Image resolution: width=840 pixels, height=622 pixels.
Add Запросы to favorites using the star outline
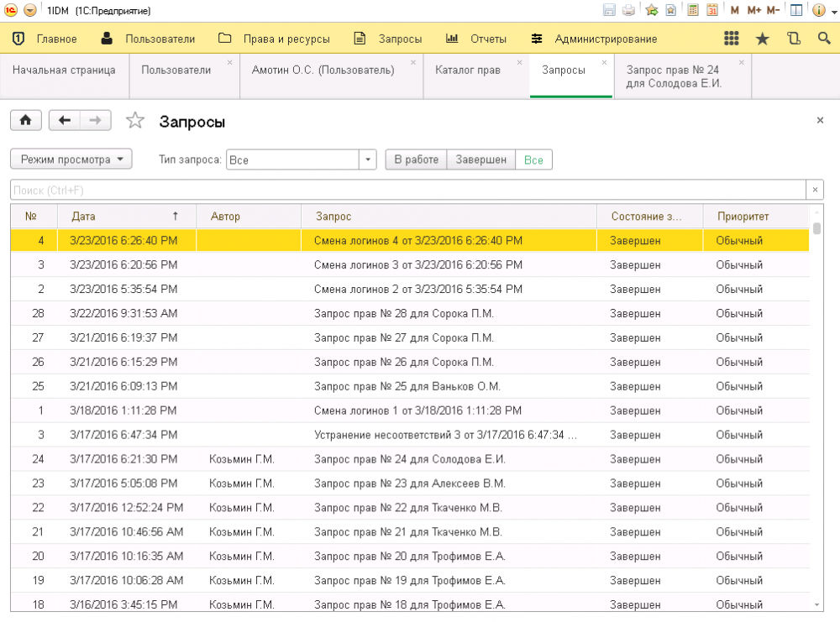(135, 121)
